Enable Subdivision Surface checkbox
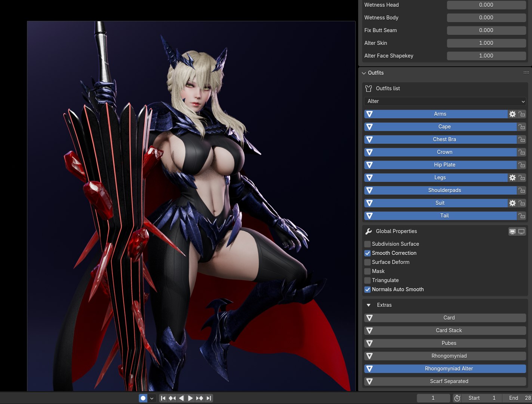This screenshot has width=532, height=404. (x=368, y=244)
